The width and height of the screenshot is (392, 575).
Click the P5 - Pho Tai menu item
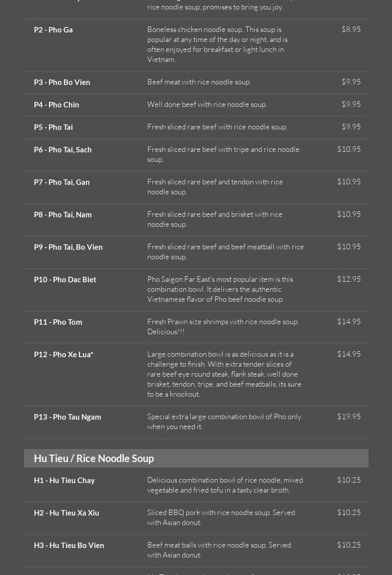coord(53,127)
